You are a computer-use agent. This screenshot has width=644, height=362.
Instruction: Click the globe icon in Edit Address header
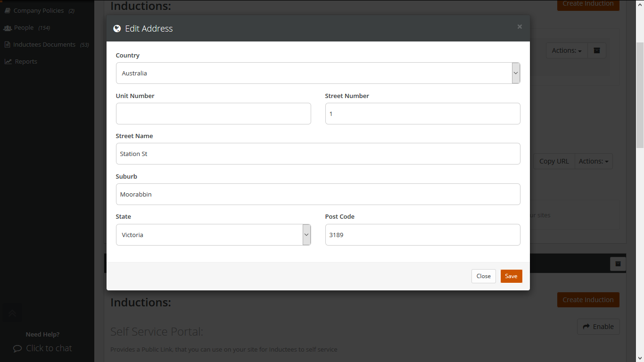[116, 28]
